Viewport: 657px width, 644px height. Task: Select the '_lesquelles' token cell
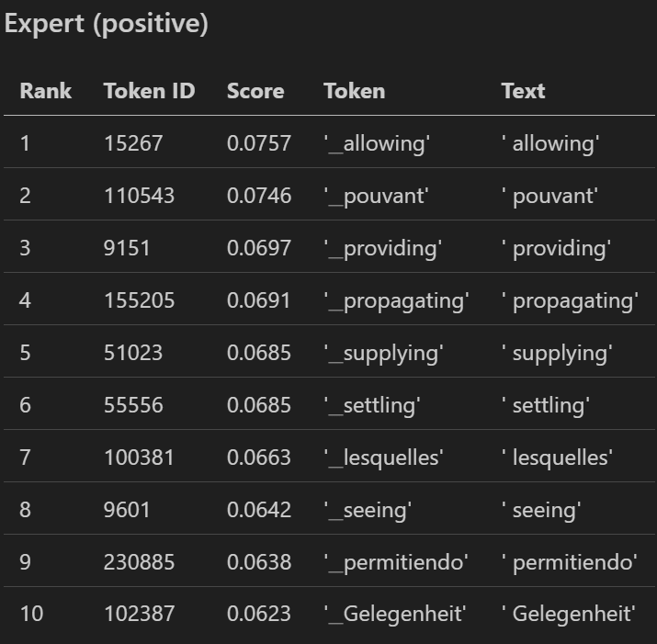pyautogui.click(x=383, y=458)
